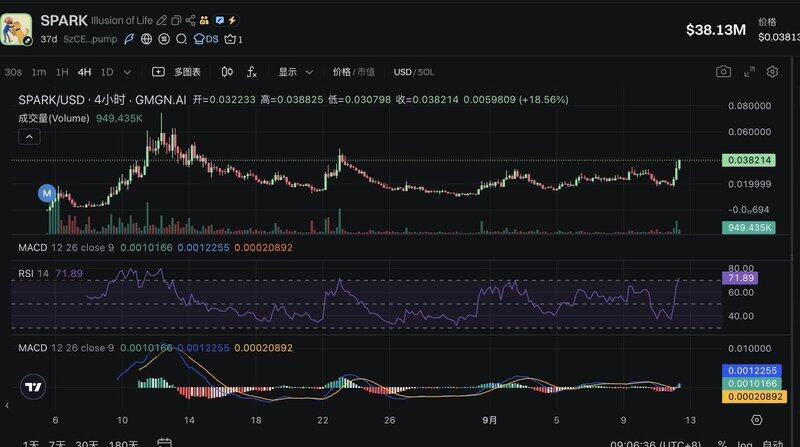
Task: Click the green 0.0010166 MACD axis tag
Action: tap(752, 384)
